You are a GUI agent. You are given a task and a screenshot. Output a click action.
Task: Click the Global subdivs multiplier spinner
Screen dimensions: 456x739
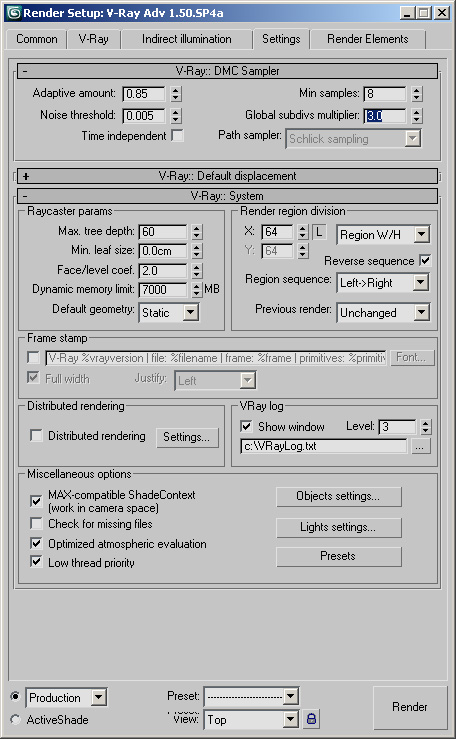tap(416, 115)
